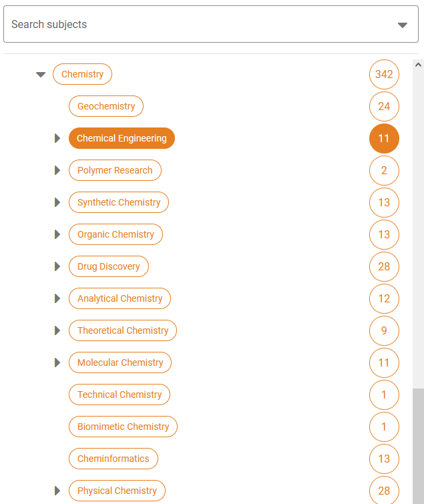Expand the Polymer Research arrow
This screenshot has width=424, height=504.
pos(57,170)
